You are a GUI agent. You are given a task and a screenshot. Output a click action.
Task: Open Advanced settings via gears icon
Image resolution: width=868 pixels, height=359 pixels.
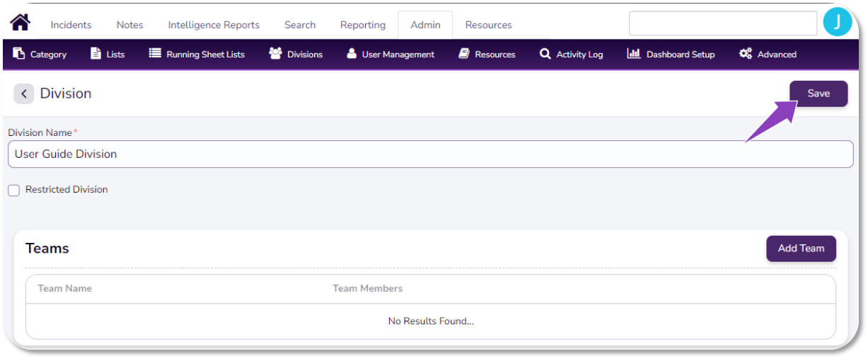click(x=746, y=54)
